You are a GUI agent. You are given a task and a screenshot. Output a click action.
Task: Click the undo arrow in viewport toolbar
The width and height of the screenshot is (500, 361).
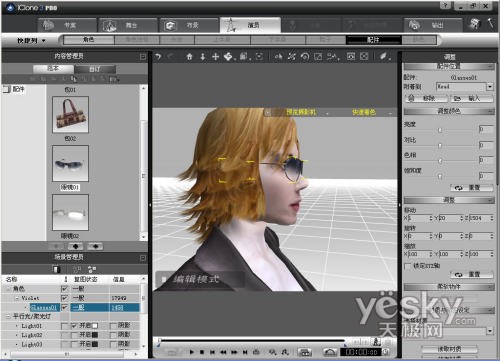click(x=158, y=57)
